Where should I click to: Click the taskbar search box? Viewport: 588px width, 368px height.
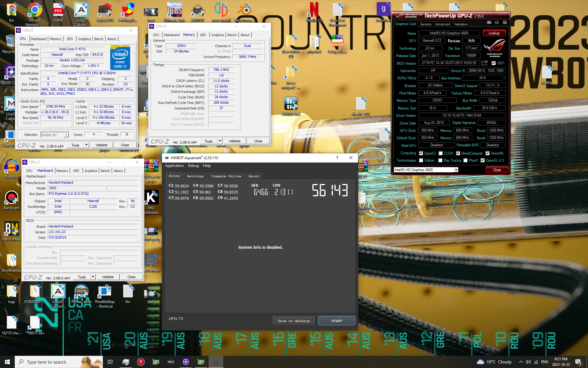[x=59, y=362]
